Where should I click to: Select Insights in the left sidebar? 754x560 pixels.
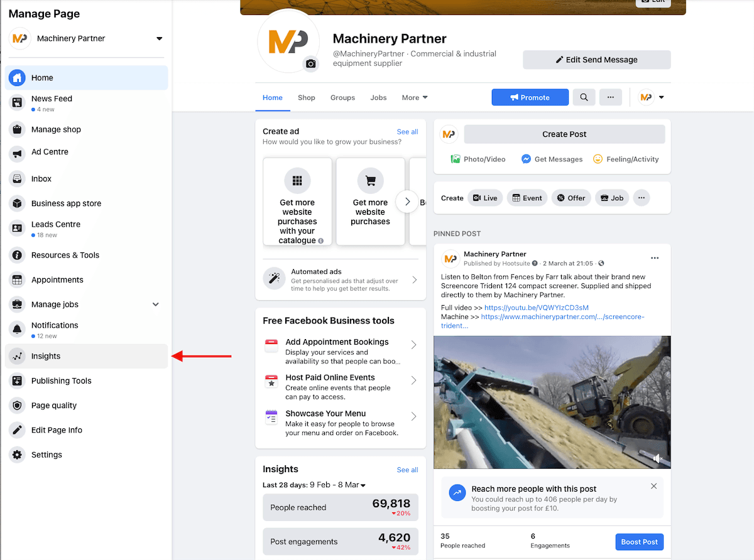[46, 356]
